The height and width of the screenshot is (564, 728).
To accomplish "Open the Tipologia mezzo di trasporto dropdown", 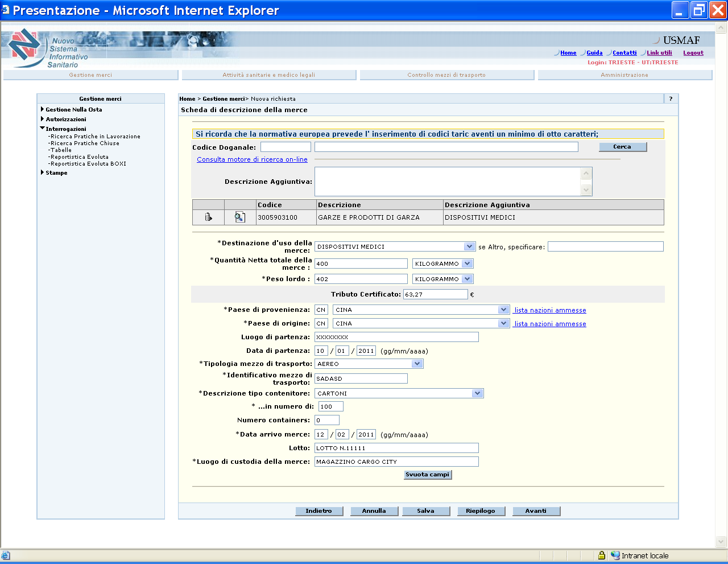I will tap(417, 364).
